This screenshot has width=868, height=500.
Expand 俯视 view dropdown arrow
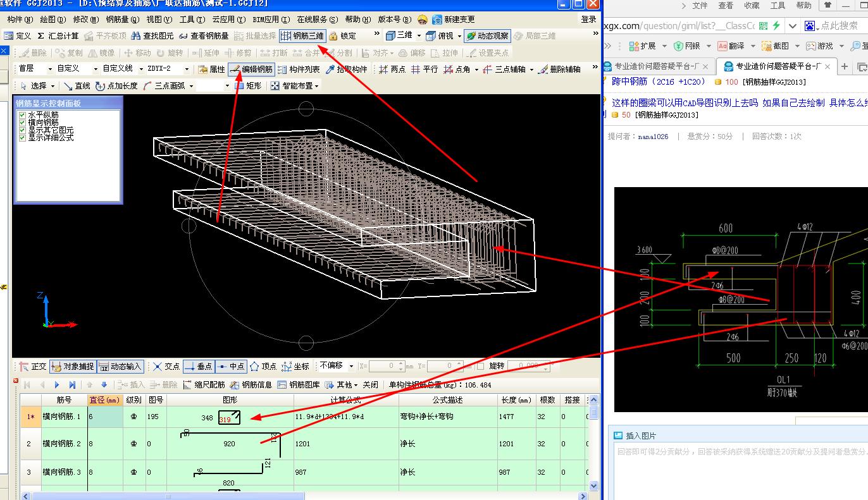(459, 36)
